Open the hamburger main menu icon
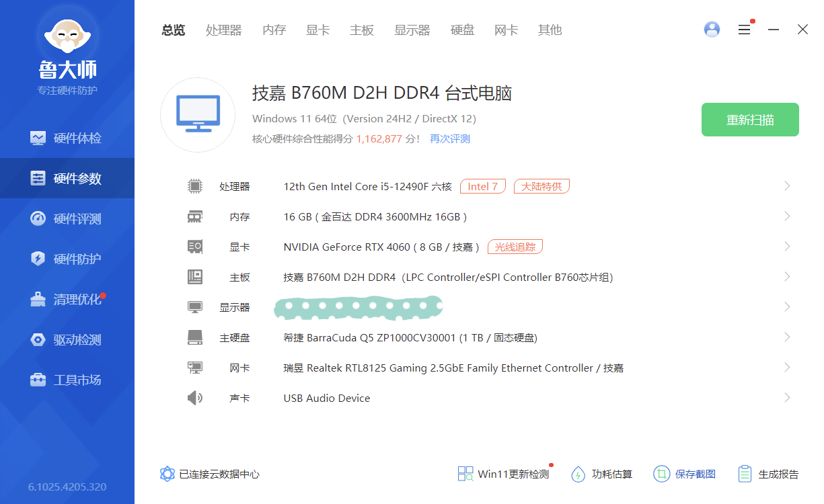824x504 pixels. click(744, 30)
